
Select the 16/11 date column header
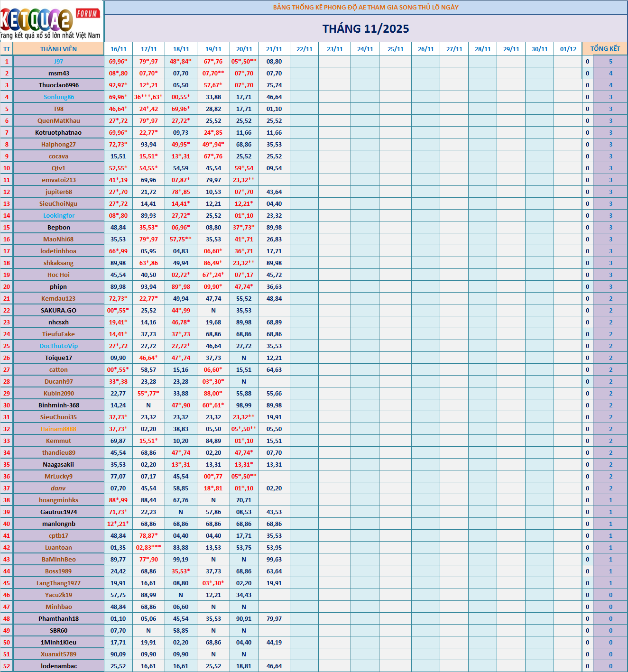tap(119, 49)
